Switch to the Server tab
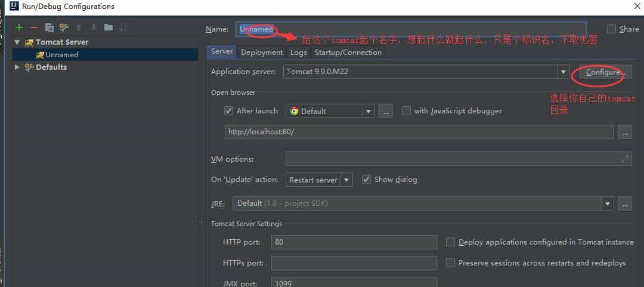Image resolution: width=644 pixels, height=287 pixels. click(x=222, y=52)
